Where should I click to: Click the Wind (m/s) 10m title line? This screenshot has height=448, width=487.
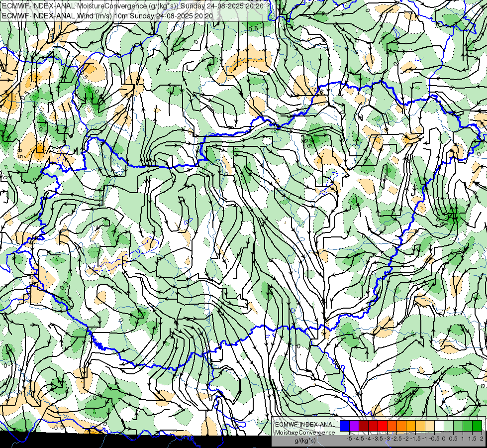[107, 15]
